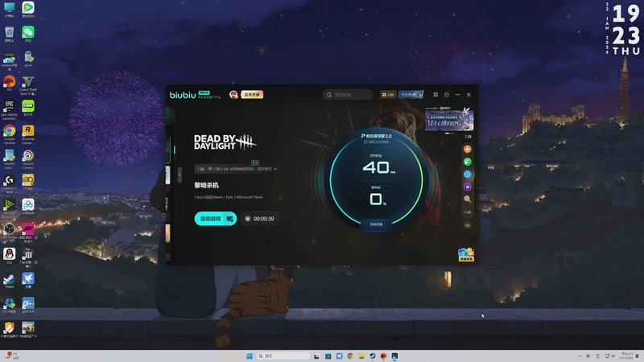Click the taskbar clock and date

627,356
